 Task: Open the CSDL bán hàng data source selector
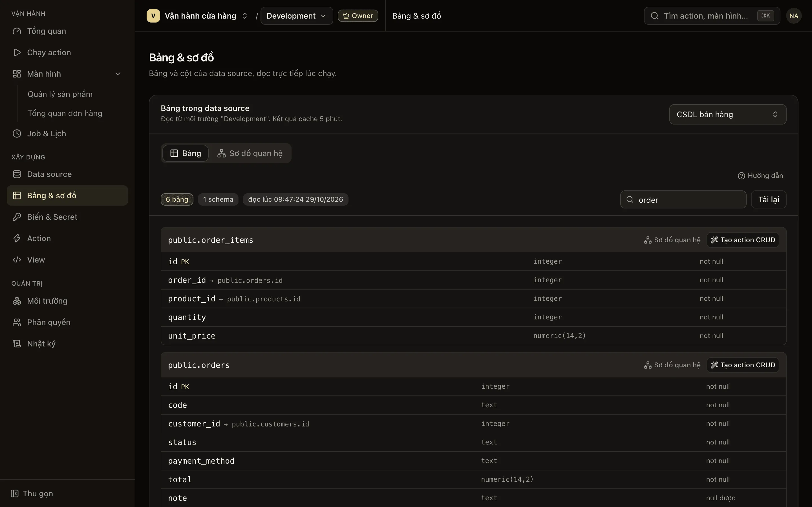727,114
